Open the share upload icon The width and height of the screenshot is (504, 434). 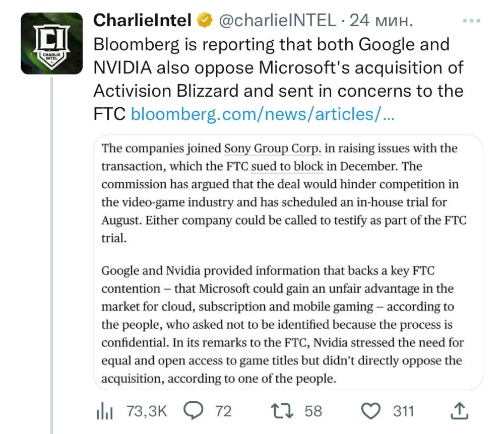point(459,411)
